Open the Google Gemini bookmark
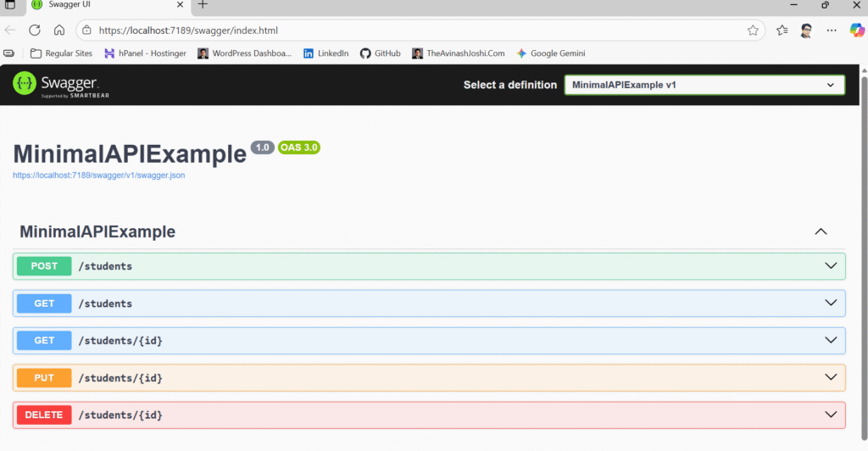 (550, 53)
